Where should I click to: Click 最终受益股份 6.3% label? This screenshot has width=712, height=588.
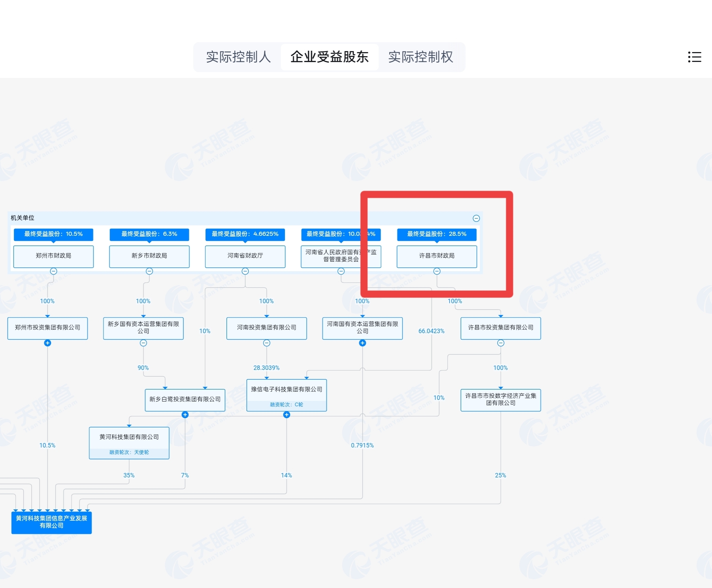click(149, 234)
